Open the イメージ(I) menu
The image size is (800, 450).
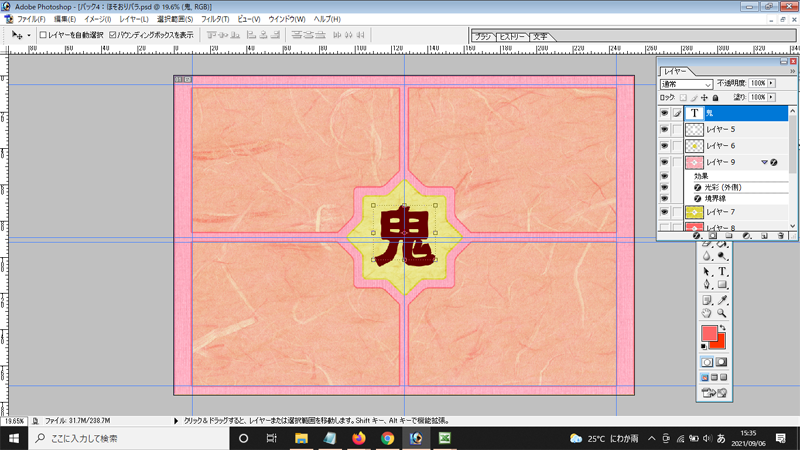pos(97,19)
